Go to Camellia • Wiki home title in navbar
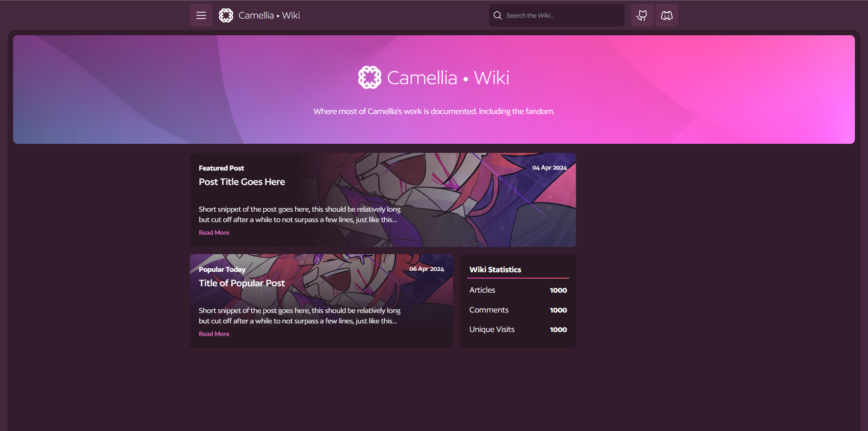The height and width of the screenshot is (431, 868). pyautogui.click(x=269, y=15)
